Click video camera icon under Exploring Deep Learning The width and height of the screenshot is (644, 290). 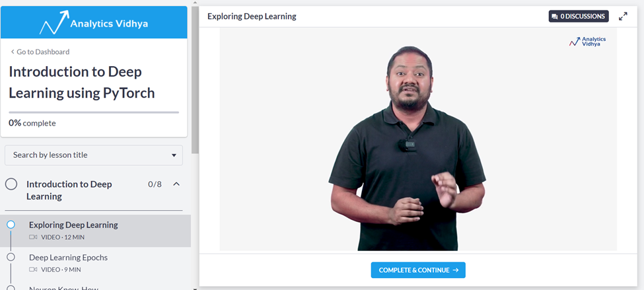click(x=33, y=237)
